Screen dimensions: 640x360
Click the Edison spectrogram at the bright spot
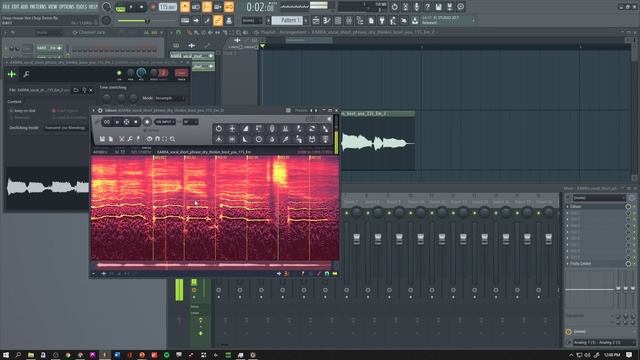280,173
